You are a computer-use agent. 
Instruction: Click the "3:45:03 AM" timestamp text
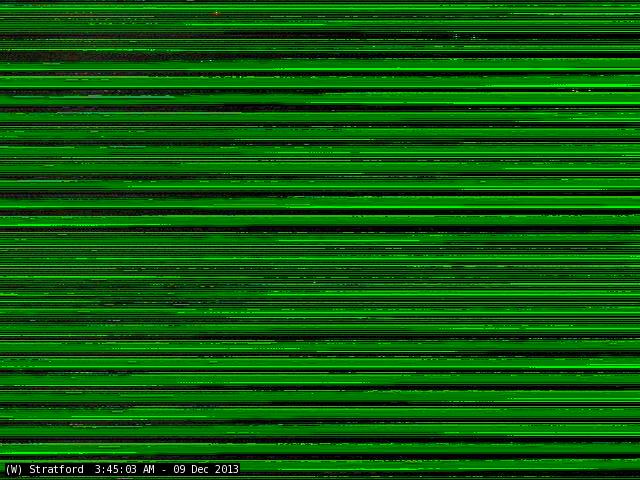tap(124, 469)
